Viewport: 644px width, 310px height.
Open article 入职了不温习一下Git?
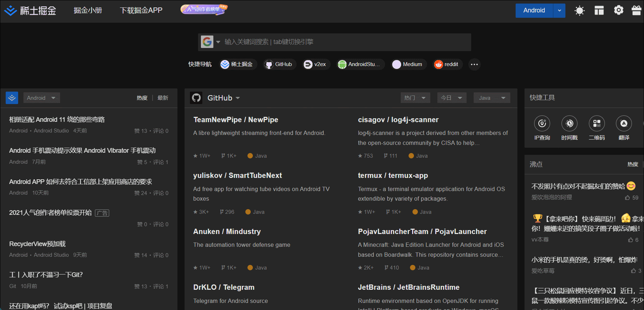click(x=46, y=275)
